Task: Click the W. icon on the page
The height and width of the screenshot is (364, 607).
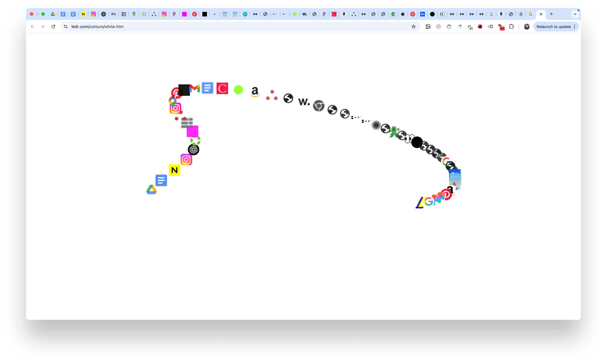Action: [x=304, y=102]
